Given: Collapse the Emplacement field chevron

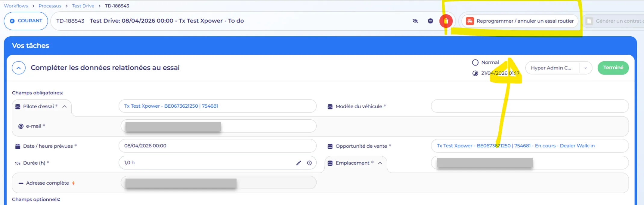Looking at the screenshot, I should 380,163.
